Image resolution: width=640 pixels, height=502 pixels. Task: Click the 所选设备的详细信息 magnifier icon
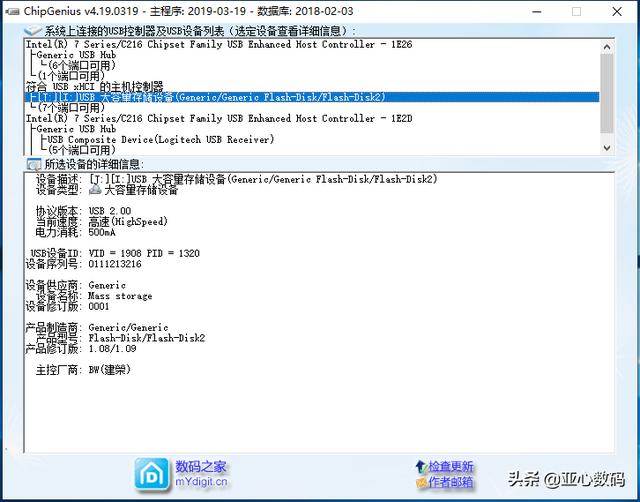(x=33, y=164)
